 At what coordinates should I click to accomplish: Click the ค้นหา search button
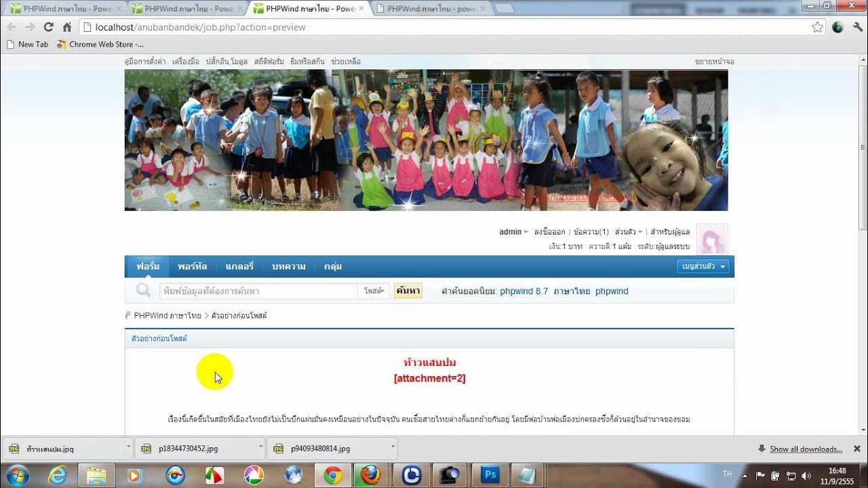(408, 291)
